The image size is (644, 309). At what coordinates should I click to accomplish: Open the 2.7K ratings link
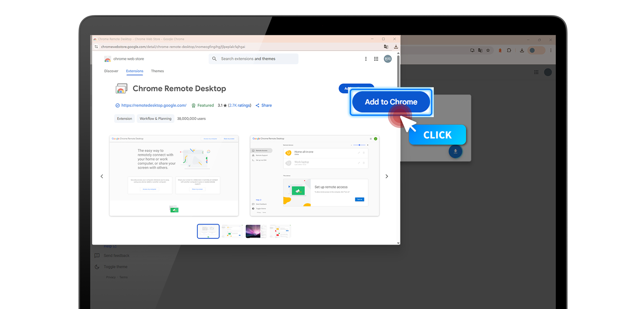239,105
